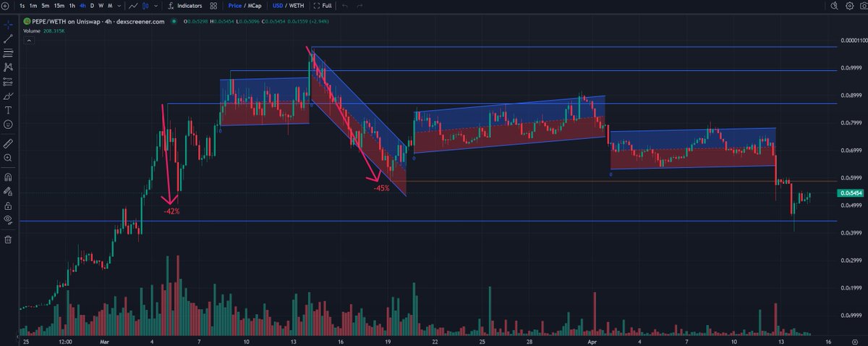Select the active 4h timeframe
Image resolution: width=868 pixels, height=346 pixels.
82,5
